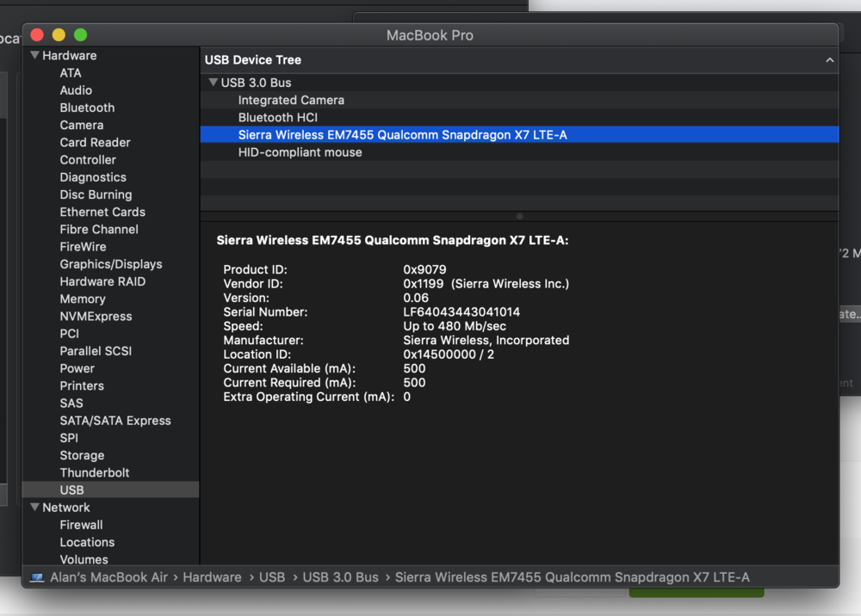This screenshot has height=616, width=861.
Task: Select Thunderbolt in the sidebar
Action: coord(95,473)
